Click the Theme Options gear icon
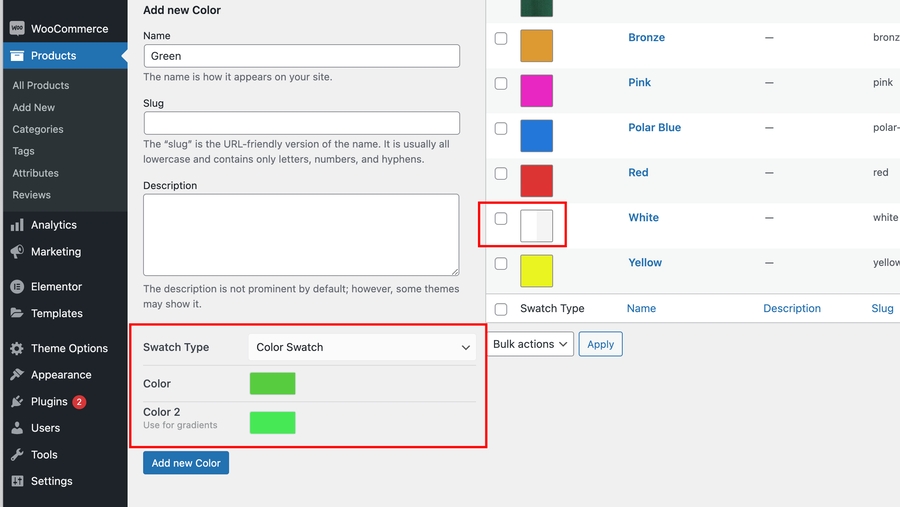Screen dimensions: 900x507 tap(17, 349)
